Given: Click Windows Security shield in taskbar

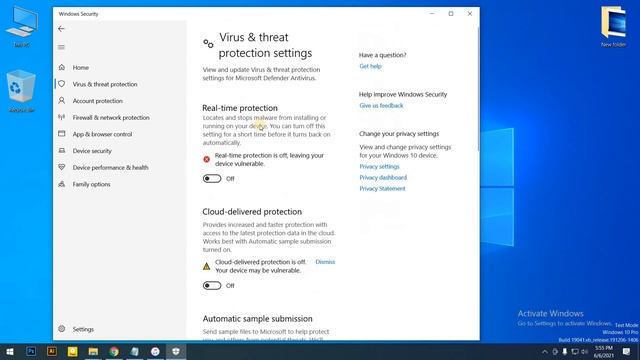Looking at the screenshot, I should [176, 351].
